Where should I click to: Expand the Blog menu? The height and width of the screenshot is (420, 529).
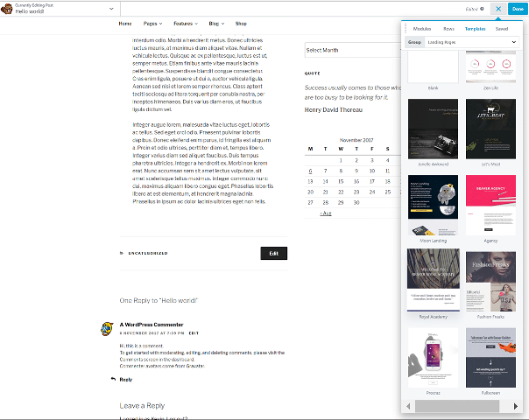pos(216,24)
